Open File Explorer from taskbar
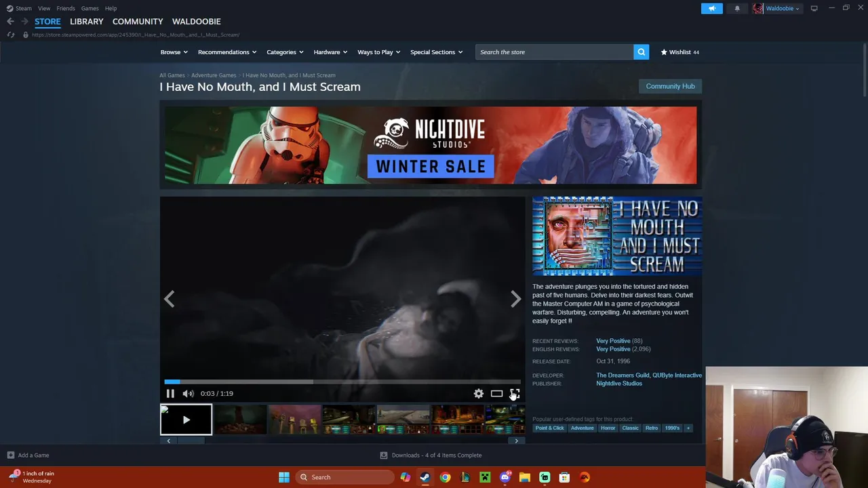The height and width of the screenshot is (488, 868). pos(525,477)
